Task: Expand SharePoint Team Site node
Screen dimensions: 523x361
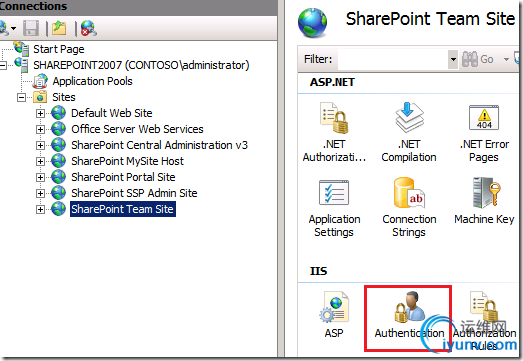Action: point(40,210)
